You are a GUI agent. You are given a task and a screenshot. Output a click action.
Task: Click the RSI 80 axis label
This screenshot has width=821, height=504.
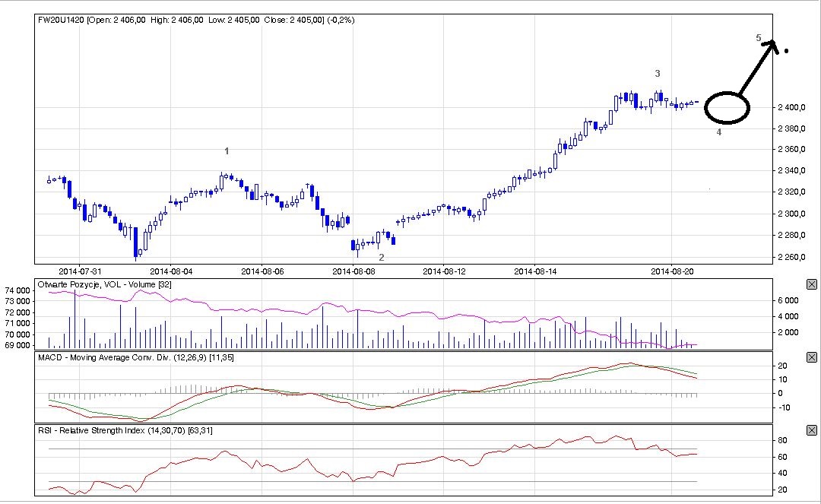(782, 441)
